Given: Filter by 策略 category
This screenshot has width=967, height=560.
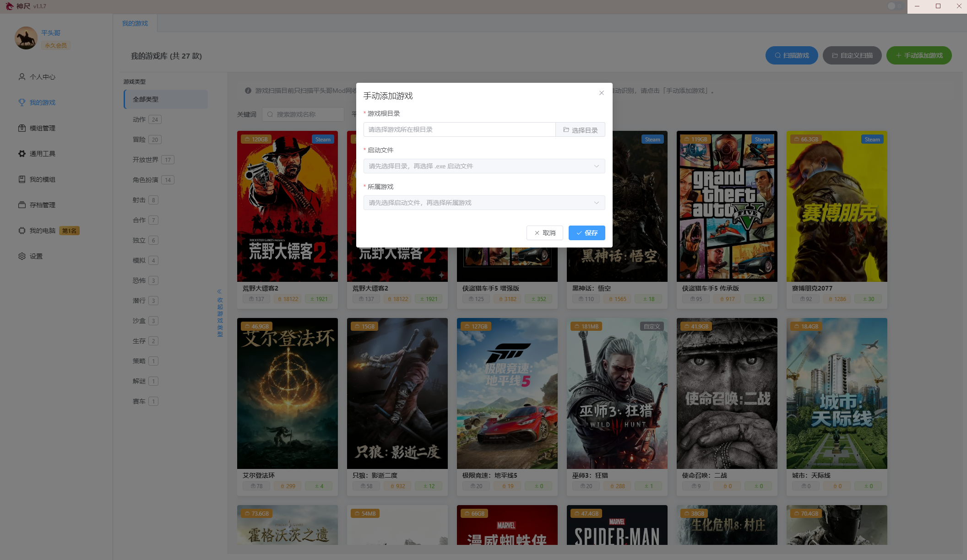Looking at the screenshot, I should click(145, 361).
